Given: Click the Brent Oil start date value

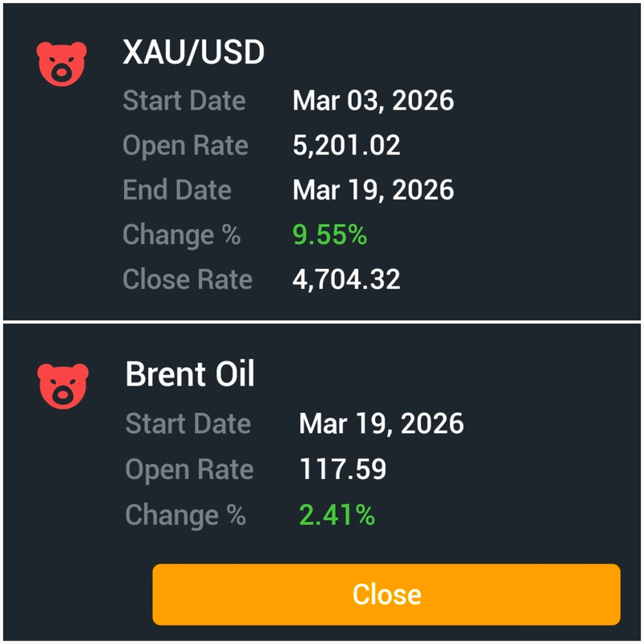Looking at the screenshot, I should (382, 423).
